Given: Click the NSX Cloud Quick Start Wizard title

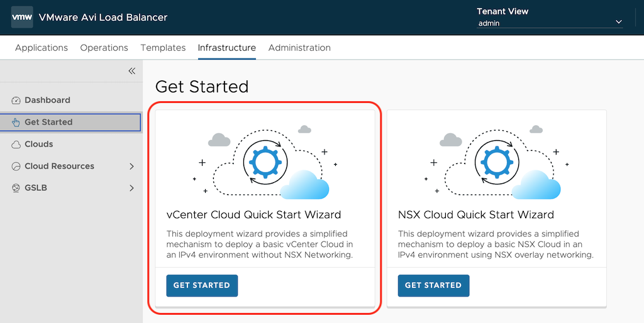Looking at the screenshot, I should click(476, 215).
